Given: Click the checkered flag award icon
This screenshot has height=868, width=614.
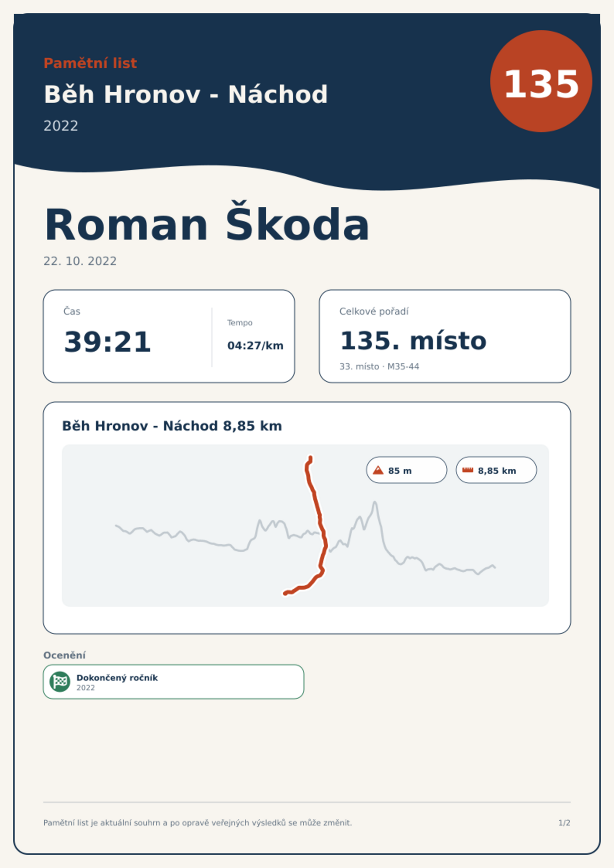Looking at the screenshot, I should point(60,681).
